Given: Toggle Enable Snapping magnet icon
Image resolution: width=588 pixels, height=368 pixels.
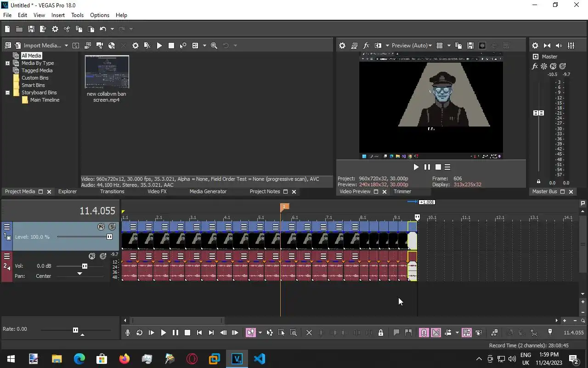Looking at the screenshot, I should click(424, 333).
